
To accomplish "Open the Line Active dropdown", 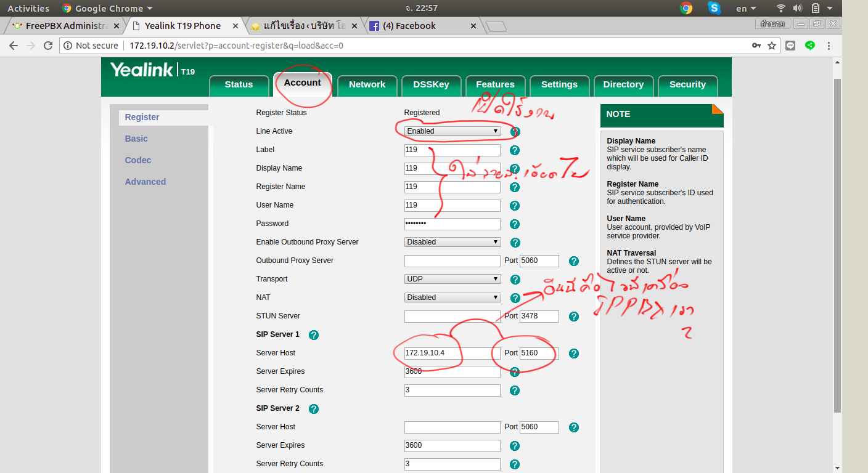I will 452,131.
